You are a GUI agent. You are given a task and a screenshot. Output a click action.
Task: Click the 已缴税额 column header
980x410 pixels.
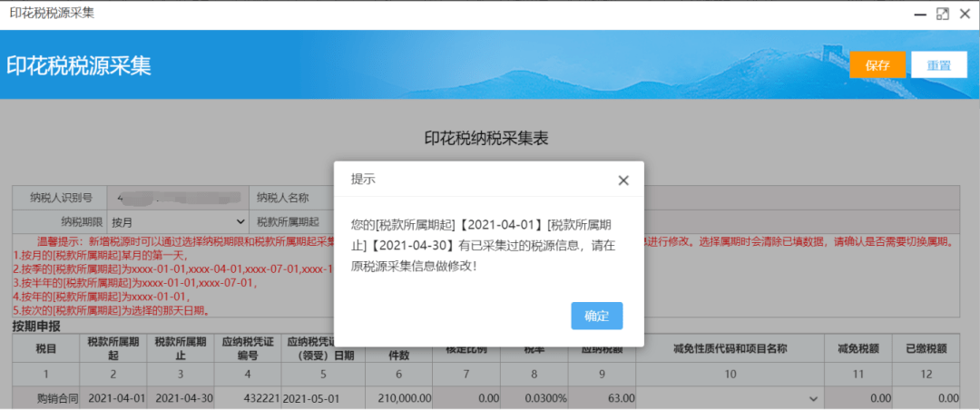point(926,348)
